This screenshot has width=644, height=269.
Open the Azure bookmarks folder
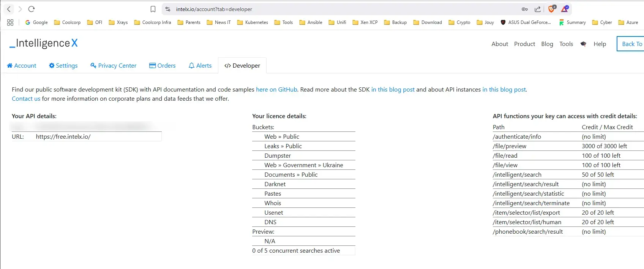coord(628,22)
